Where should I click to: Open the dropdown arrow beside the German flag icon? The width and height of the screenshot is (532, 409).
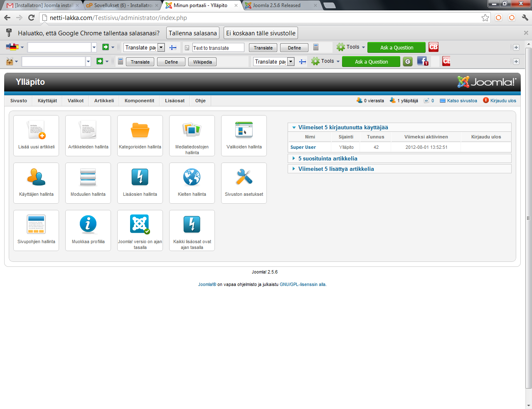[x=22, y=47]
